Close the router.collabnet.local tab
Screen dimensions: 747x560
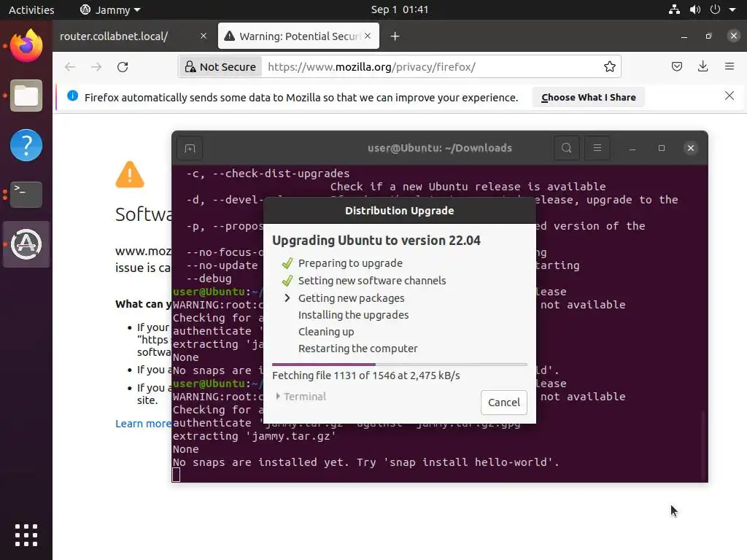tap(204, 36)
